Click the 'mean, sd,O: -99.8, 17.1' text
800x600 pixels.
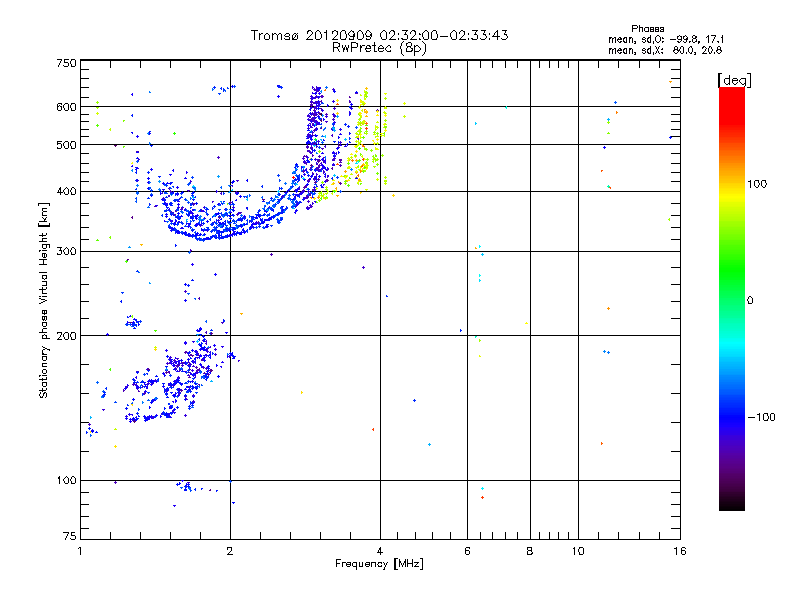click(x=666, y=39)
